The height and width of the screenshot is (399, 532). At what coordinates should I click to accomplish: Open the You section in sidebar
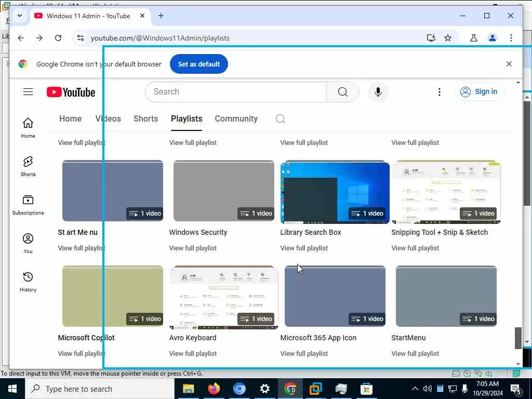point(28,243)
